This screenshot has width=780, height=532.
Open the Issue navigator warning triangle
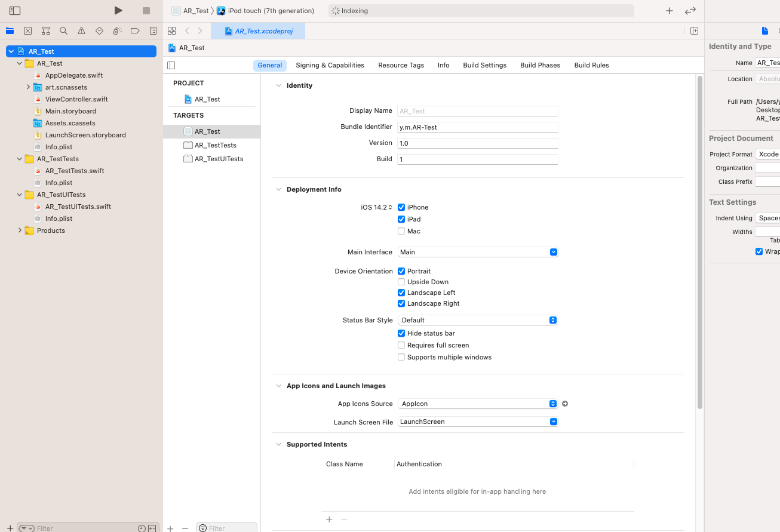[x=81, y=30]
